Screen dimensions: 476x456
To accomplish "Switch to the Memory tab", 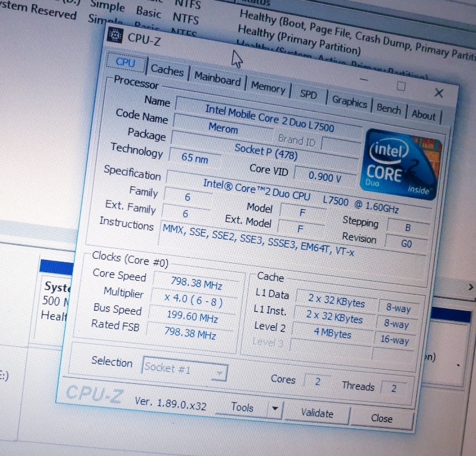I will 268,87.
